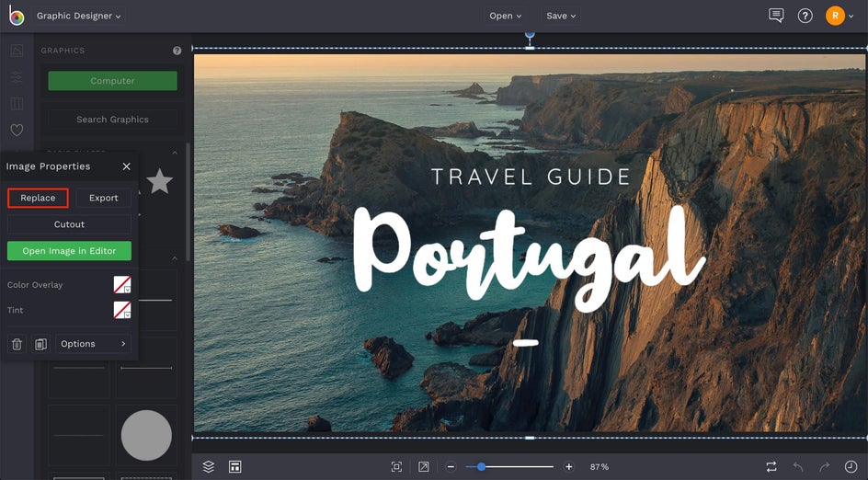Click the zoom out minus button
The height and width of the screenshot is (480, 868).
pos(451,467)
